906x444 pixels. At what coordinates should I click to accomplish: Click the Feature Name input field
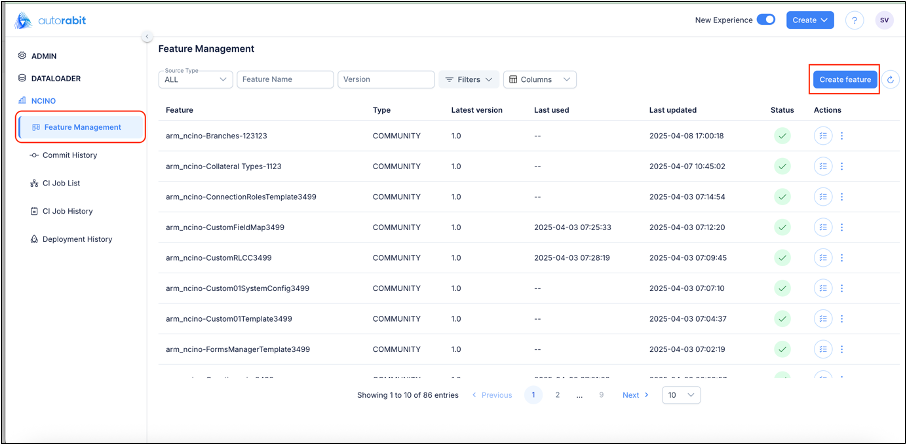point(285,79)
